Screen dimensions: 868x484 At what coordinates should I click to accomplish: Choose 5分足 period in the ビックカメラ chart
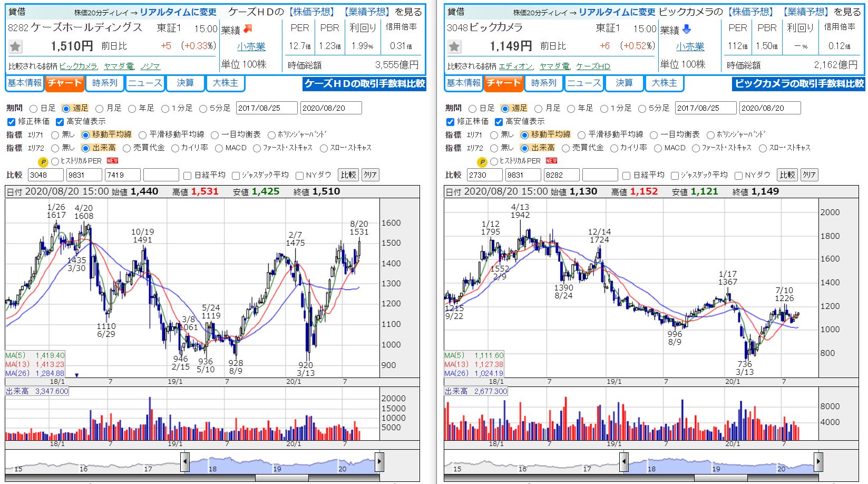pos(642,109)
